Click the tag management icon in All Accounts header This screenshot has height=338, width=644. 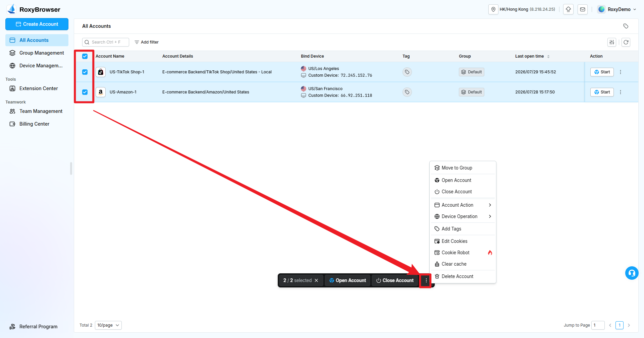(x=626, y=26)
